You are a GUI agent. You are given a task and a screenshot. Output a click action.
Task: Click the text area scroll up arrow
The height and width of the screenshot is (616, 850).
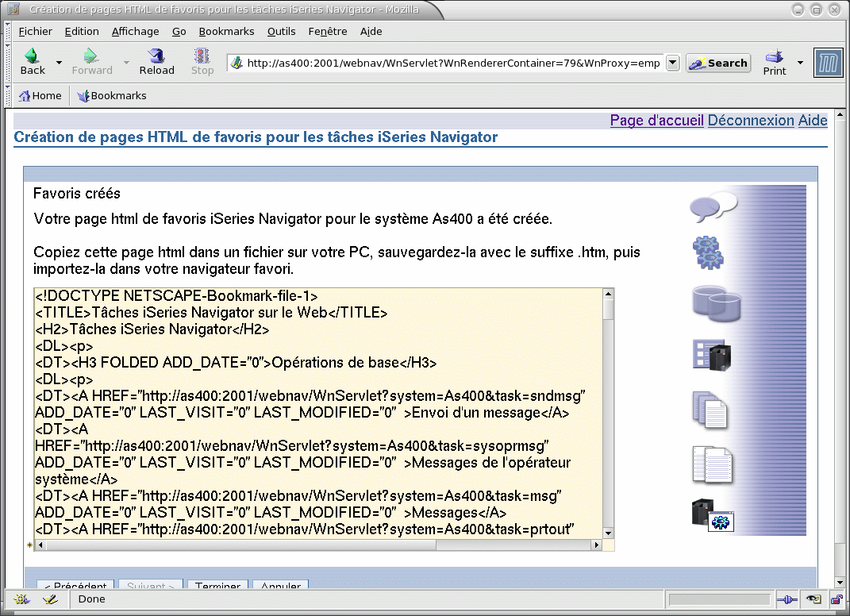tap(608, 294)
